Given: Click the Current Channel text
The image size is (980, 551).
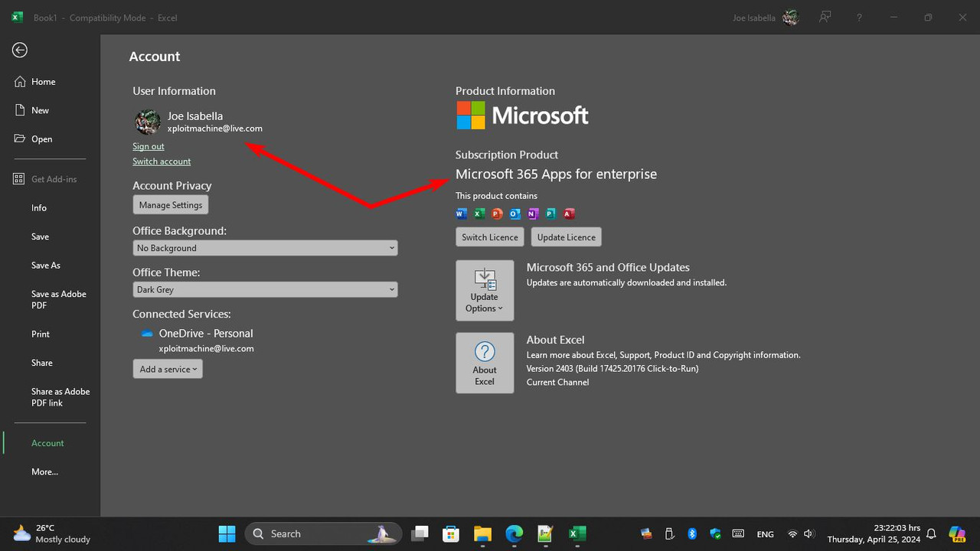Looking at the screenshot, I should pos(557,383).
